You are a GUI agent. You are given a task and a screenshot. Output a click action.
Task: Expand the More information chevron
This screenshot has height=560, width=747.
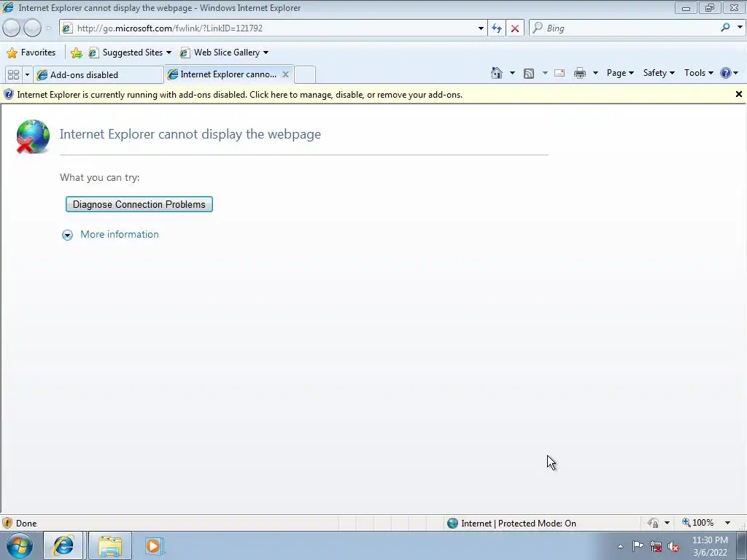click(67, 235)
